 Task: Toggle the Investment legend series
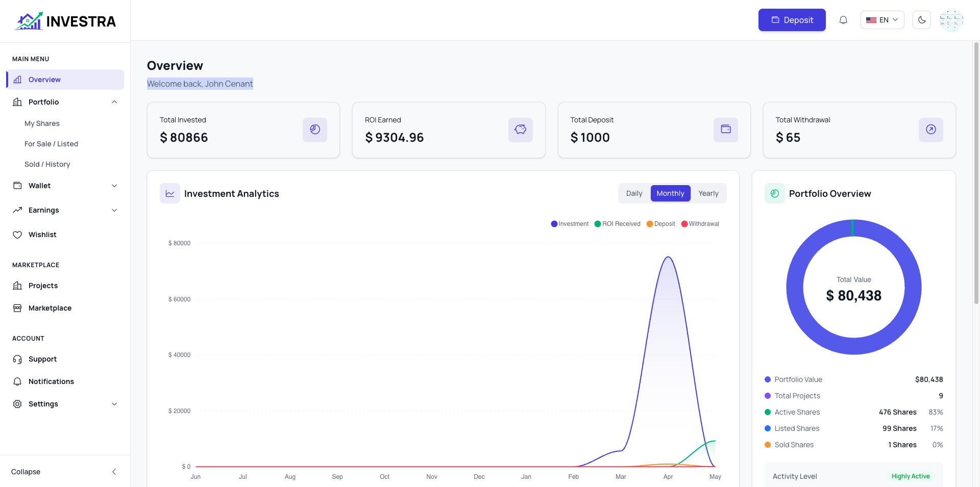click(x=570, y=224)
